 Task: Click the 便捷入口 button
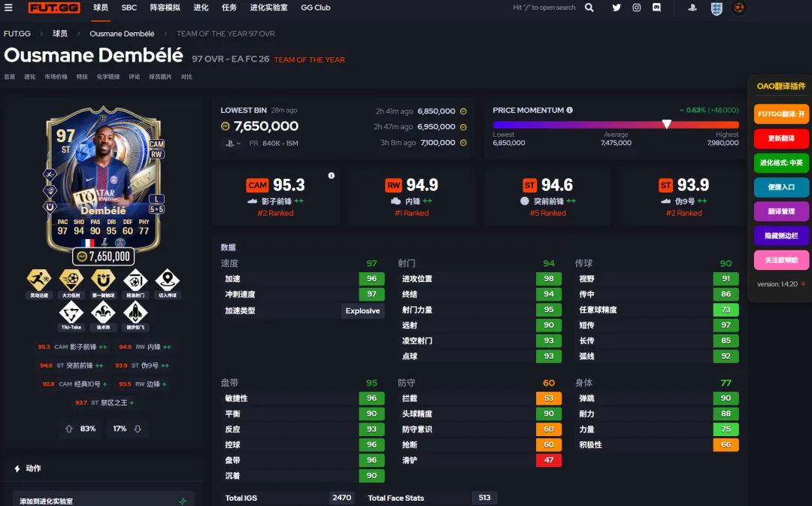coord(781,187)
